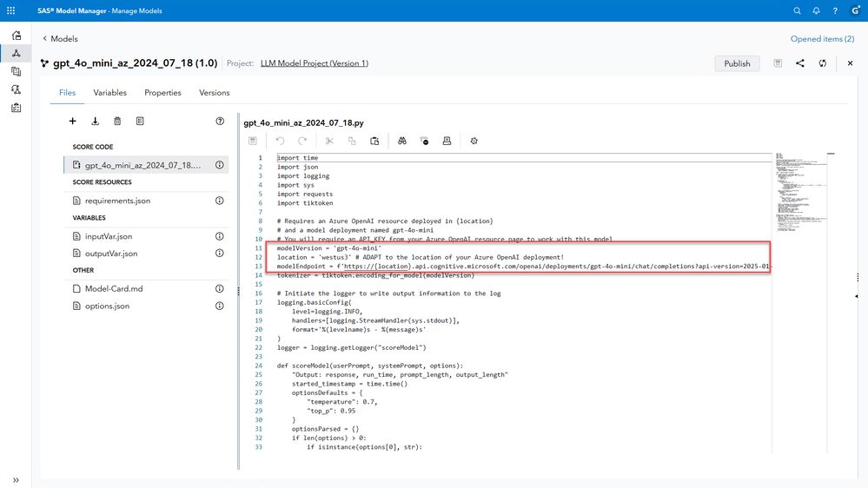Open find with binoculars icon

pos(402,141)
